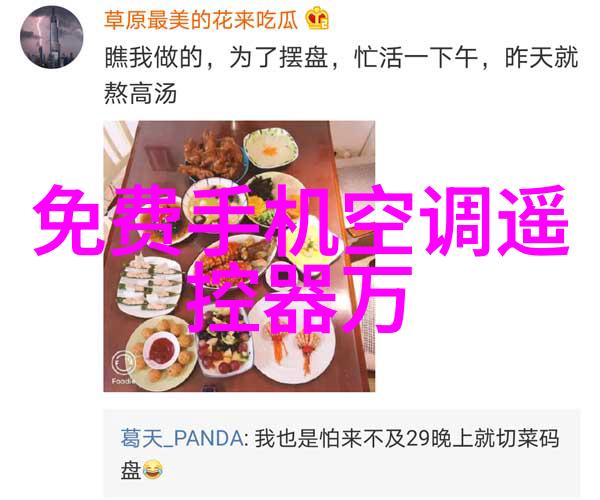Tap the Foodie watermark logo on photo
600x500 pixels.
pyautogui.click(x=123, y=365)
